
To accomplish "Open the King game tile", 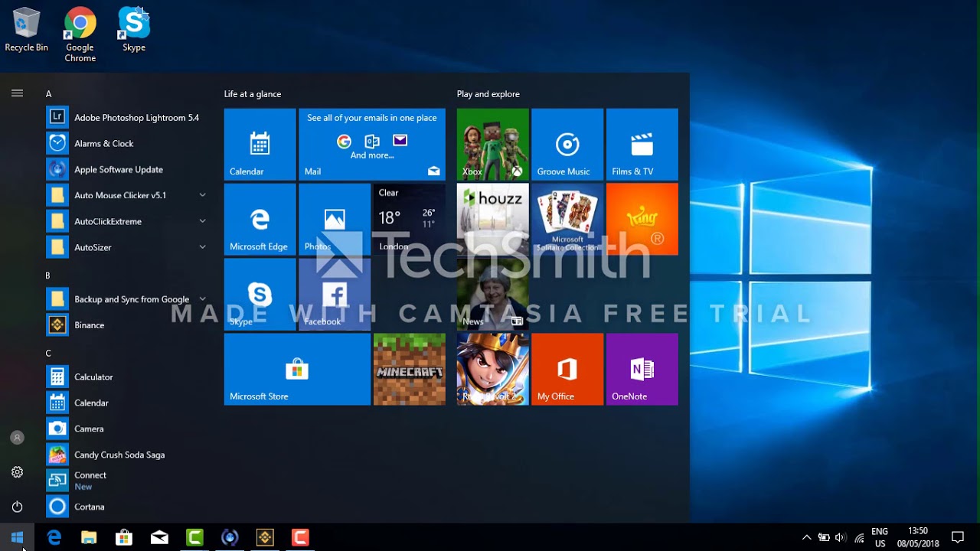I will pos(642,219).
